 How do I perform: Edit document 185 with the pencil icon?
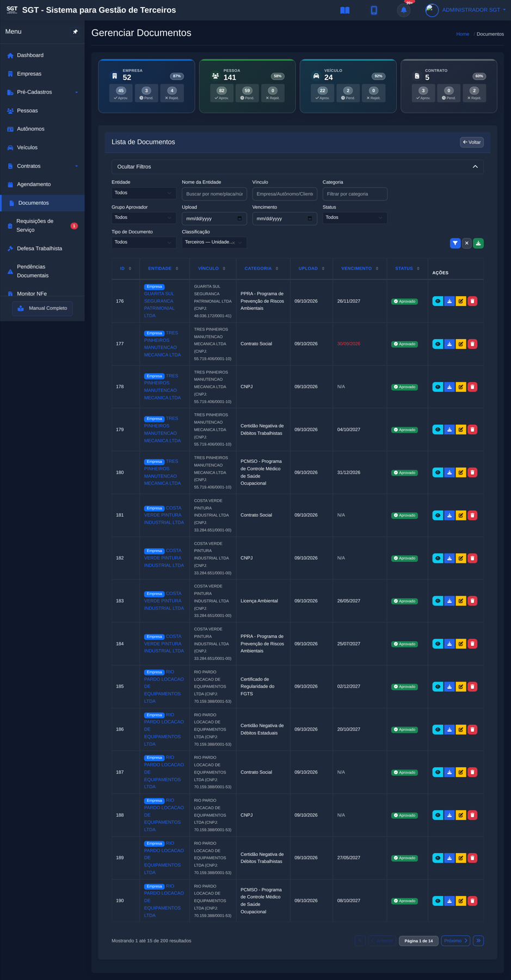[461, 687]
